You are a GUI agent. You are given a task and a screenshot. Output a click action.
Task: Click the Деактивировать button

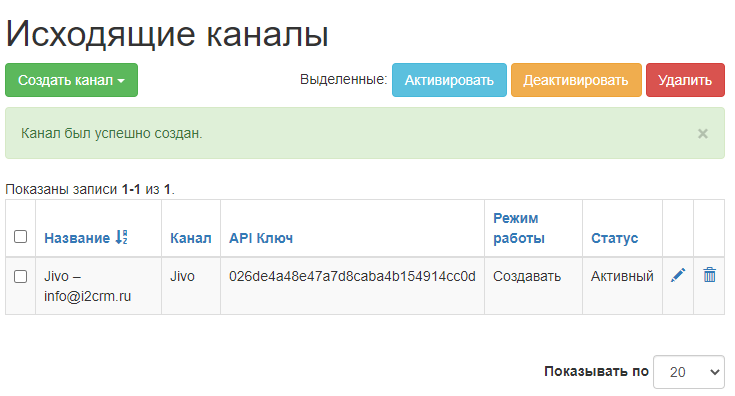(x=576, y=80)
